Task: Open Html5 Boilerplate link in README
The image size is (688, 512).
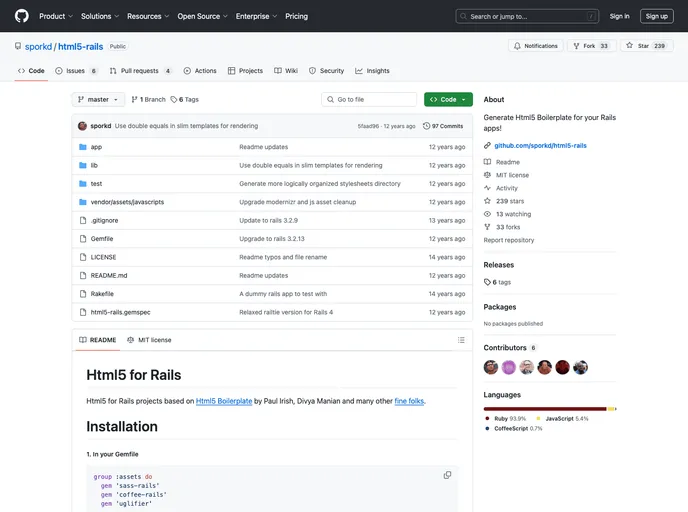Action: coord(224,401)
